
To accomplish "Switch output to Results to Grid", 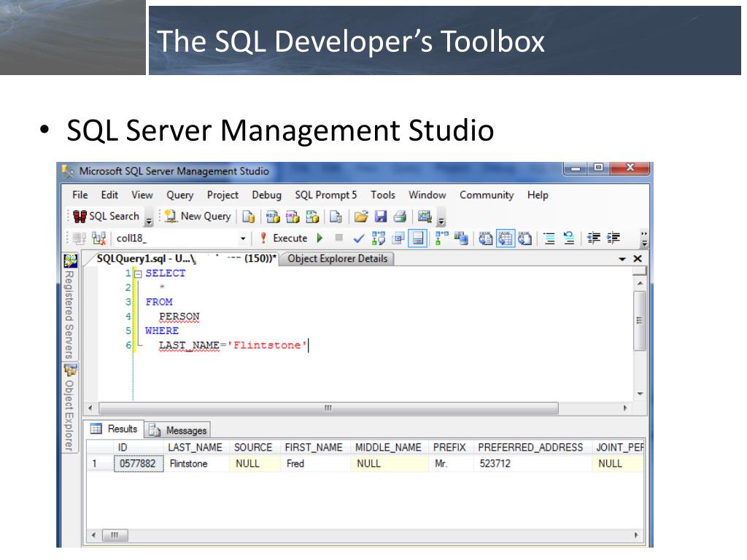I will click(x=506, y=238).
